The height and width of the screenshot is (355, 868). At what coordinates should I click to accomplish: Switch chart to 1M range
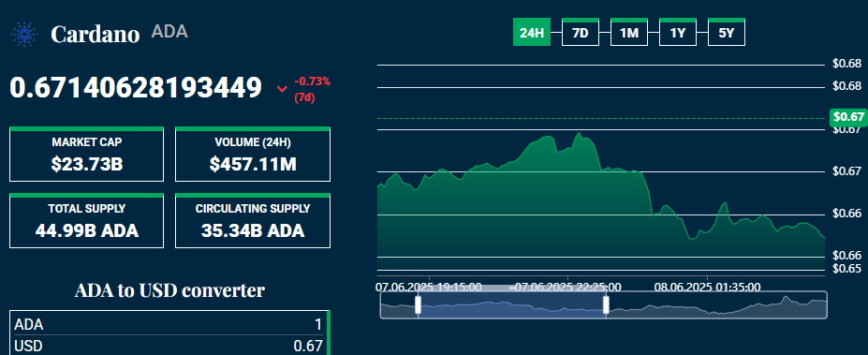[629, 33]
